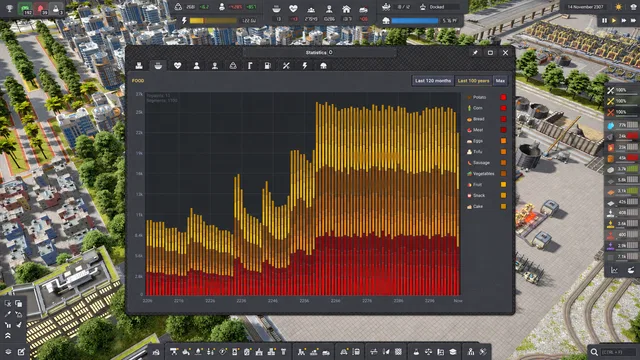Select the Last 100 years range

coord(473,81)
